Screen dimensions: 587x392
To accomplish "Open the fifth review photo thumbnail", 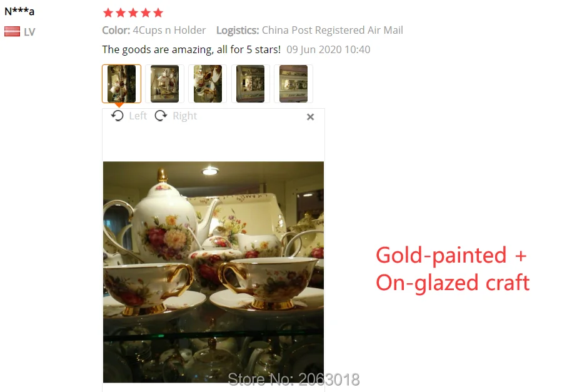I will click(x=294, y=84).
